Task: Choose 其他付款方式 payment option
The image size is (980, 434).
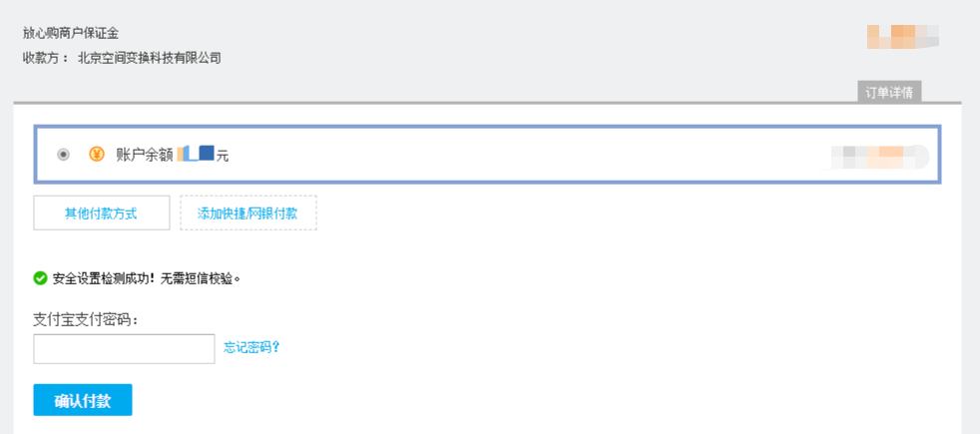Action: tap(101, 214)
